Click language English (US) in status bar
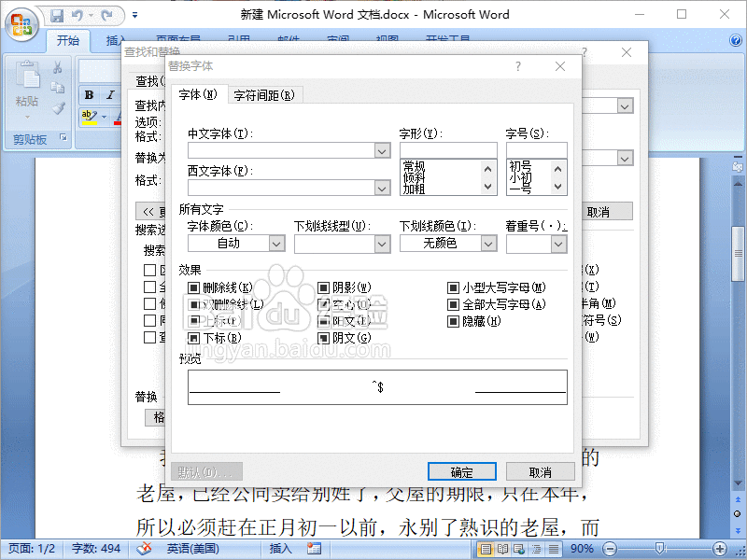The image size is (747, 560). pyautogui.click(x=192, y=549)
